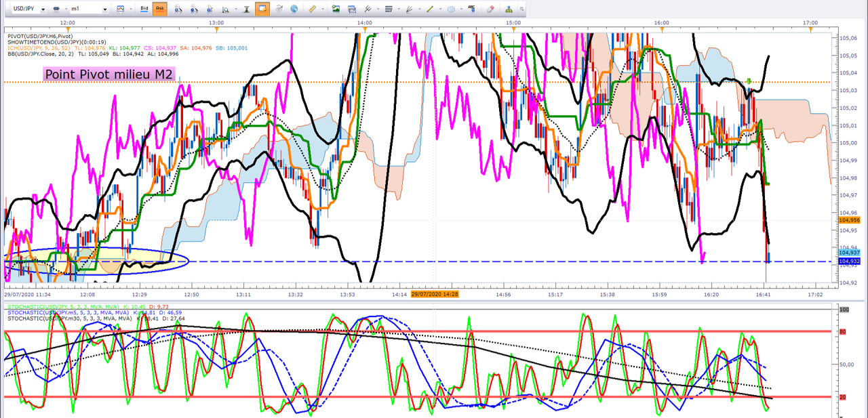This screenshot has height=418, width=868.
Task: Select the ellipse shape tool
Action: 452,9
